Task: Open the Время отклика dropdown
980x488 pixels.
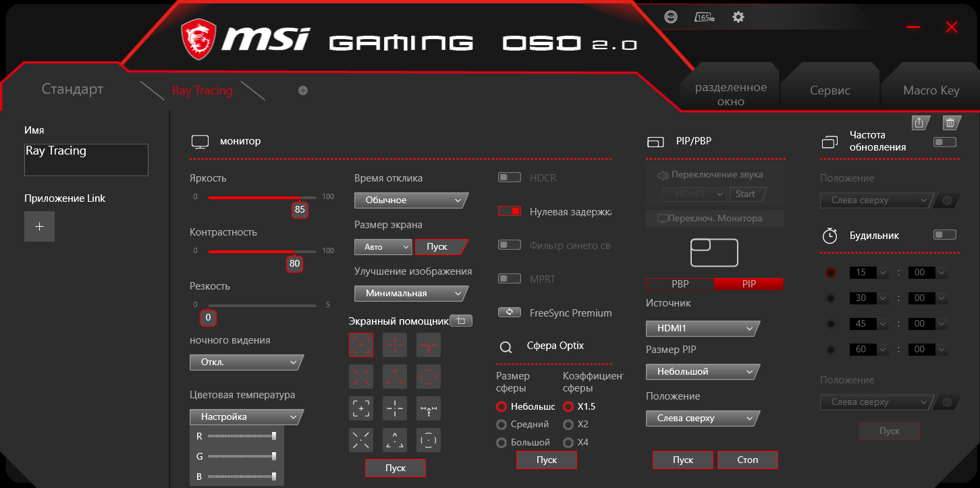Action: pos(411,200)
